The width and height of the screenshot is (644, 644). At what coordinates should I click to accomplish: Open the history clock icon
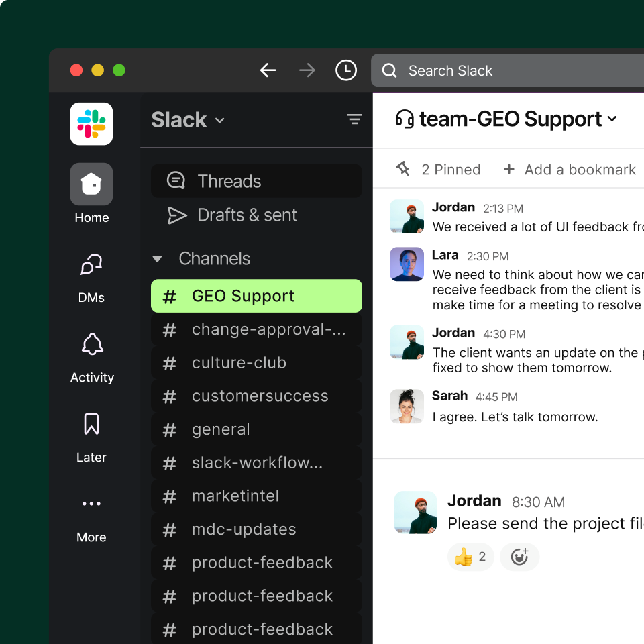[346, 70]
